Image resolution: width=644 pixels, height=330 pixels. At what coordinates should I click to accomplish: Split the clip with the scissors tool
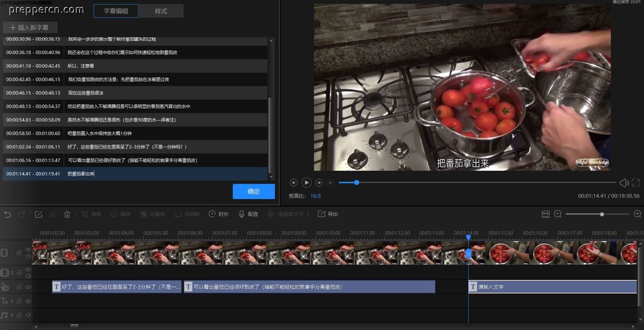pos(53,214)
